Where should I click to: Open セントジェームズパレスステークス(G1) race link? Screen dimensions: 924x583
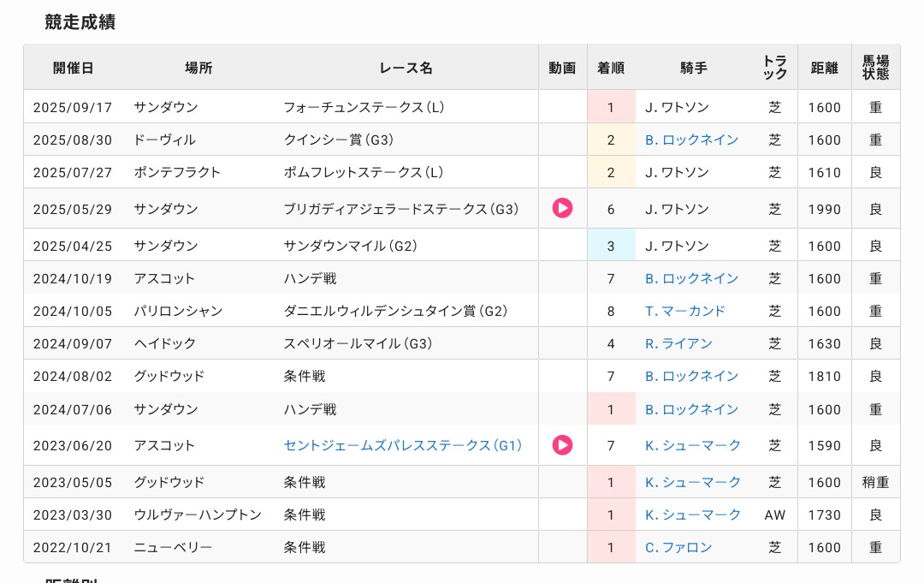point(402,445)
